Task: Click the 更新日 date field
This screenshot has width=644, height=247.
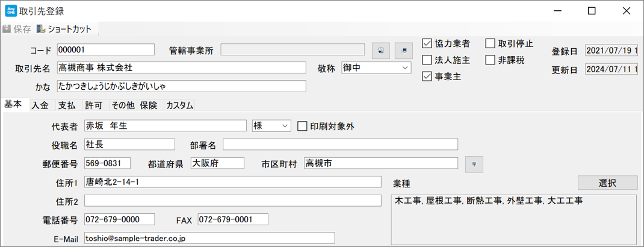Action: click(x=611, y=69)
